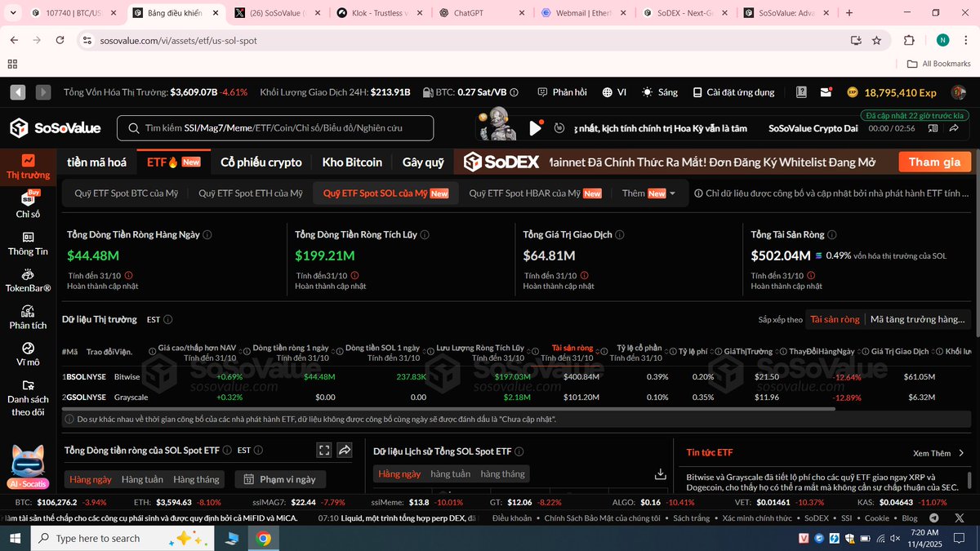Switch to the tiền mã hoá tab

click(96, 162)
